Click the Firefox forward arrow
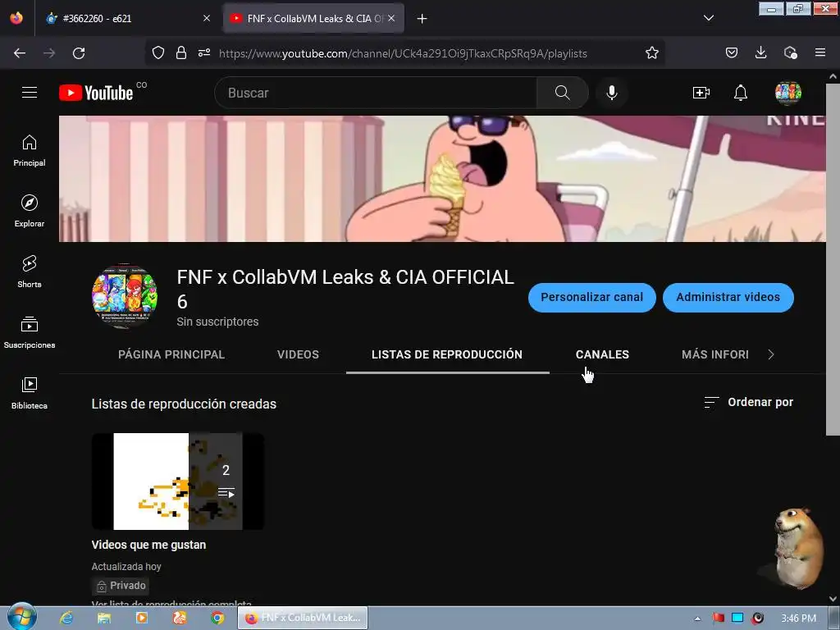The height and width of the screenshot is (630, 840). [x=49, y=53]
